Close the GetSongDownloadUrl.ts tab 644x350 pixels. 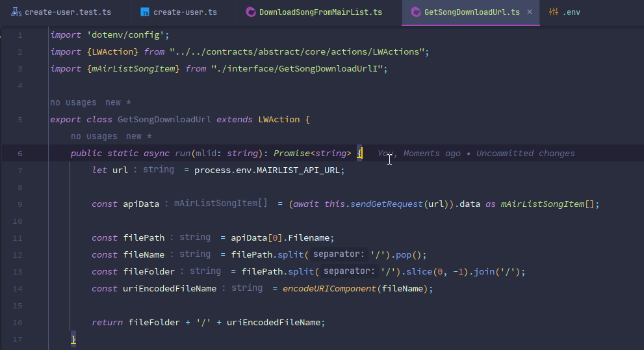click(x=530, y=12)
